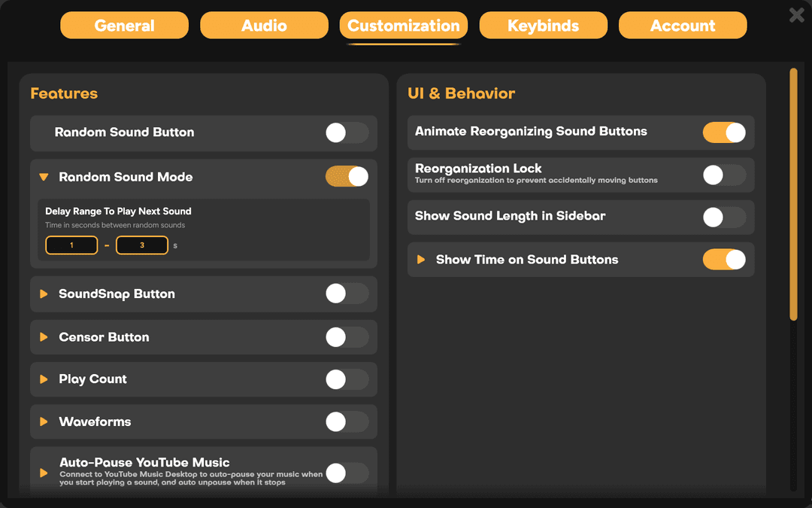The image size is (812, 508).
Task: Enable Reorganization Lock
Action: tap(724, 175)
